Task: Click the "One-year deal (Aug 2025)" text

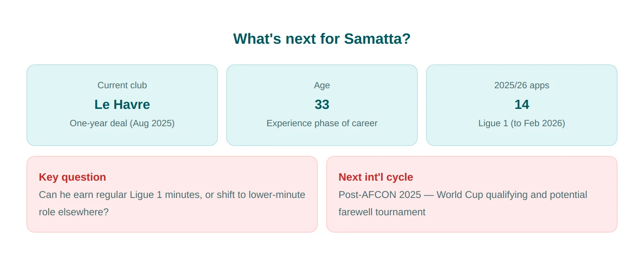Action: (122, 123)
